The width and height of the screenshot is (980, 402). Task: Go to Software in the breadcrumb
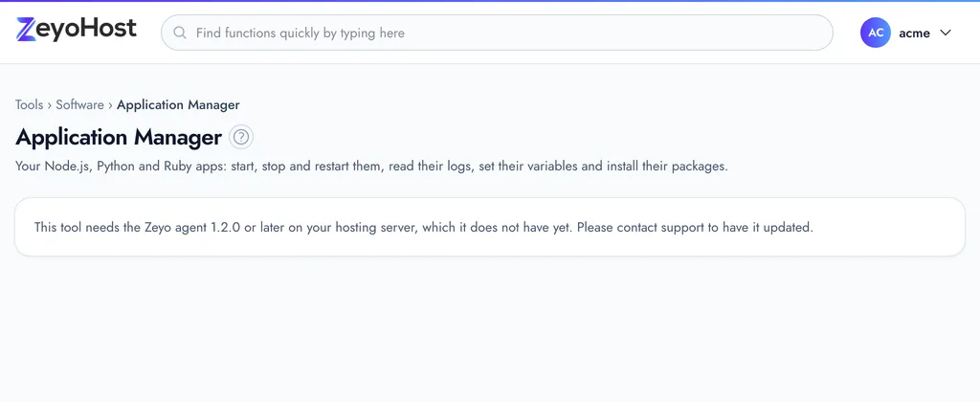80,105
